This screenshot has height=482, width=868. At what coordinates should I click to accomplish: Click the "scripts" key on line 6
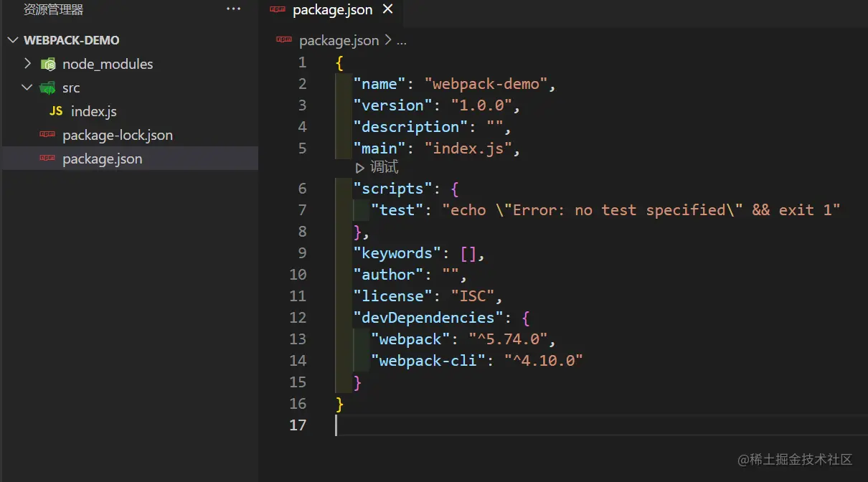click(x=393, y=189)
